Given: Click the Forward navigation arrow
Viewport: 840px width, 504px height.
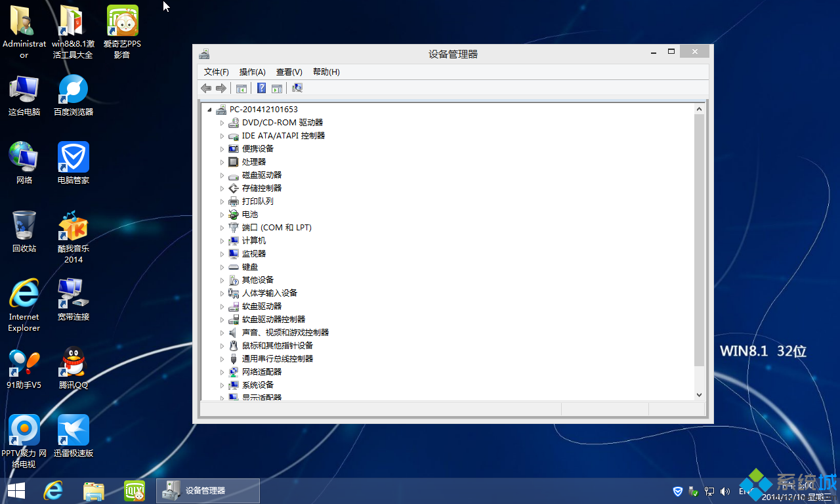Looking at the screenshot, I should tap(221, 88).
